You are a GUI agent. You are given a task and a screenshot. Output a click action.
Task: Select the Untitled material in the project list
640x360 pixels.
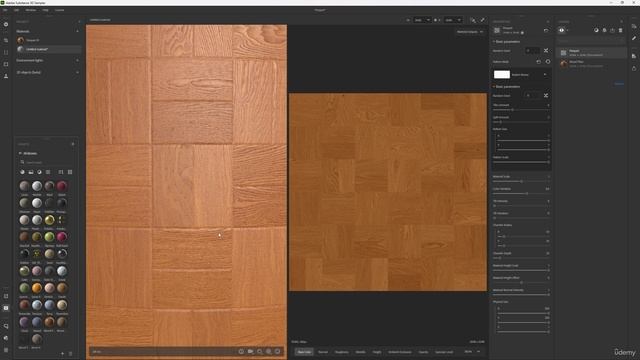point(48,49)
